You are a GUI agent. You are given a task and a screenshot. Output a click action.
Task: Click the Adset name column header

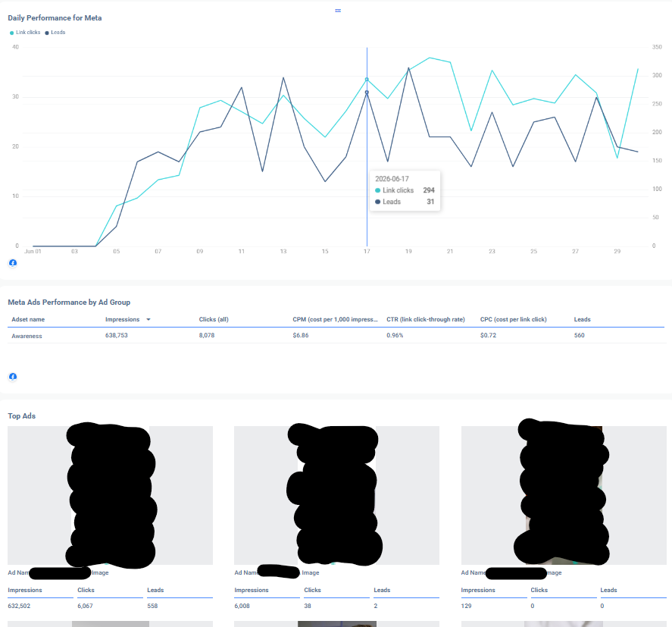click(x=28, y=319)
